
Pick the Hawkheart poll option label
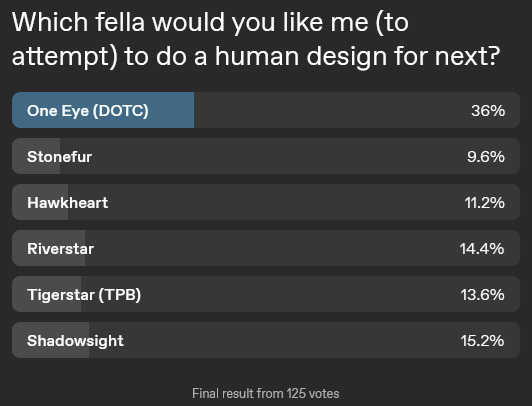point(68,203)
